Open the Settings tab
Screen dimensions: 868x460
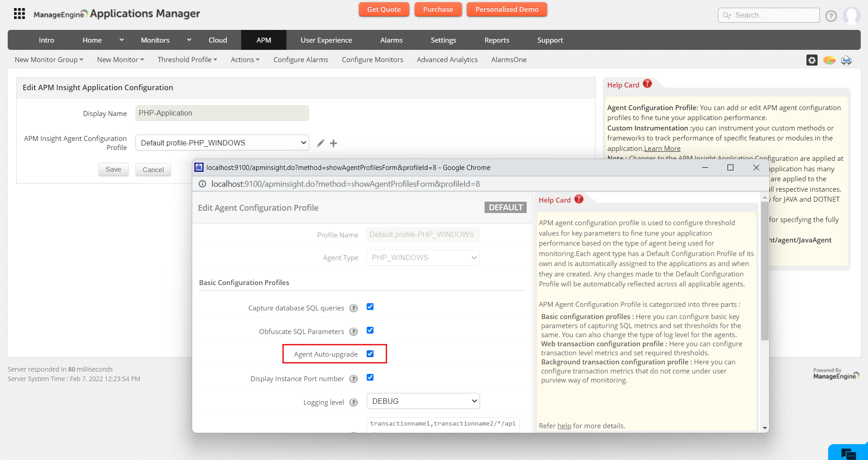[443, 40]
